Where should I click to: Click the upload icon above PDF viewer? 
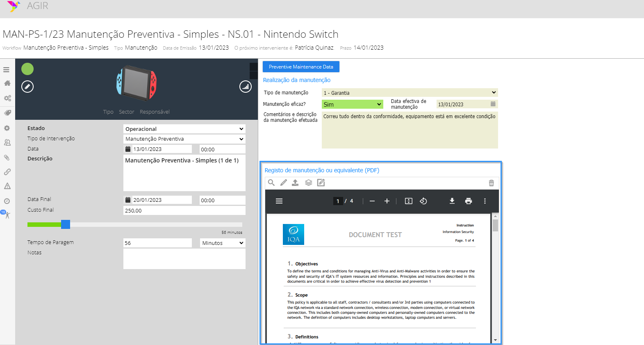click(x=295, y=183)
